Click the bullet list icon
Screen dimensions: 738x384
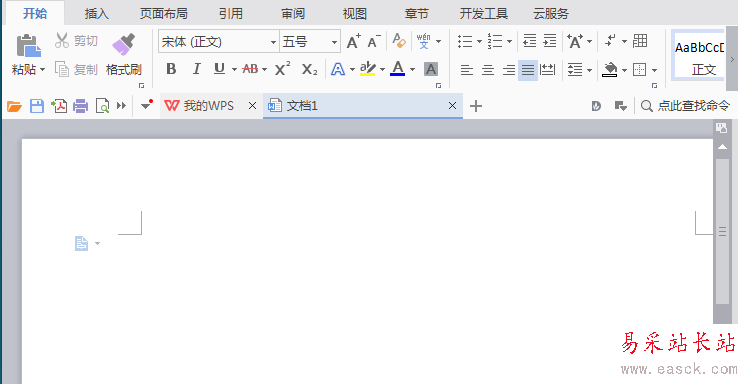465,41
